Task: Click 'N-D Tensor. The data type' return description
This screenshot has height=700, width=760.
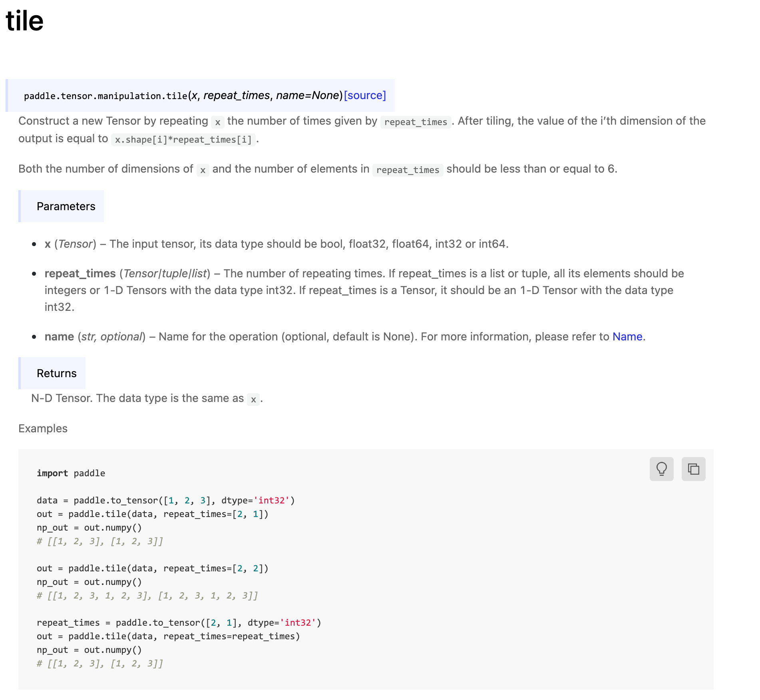Action: click(x=147, y=398)
